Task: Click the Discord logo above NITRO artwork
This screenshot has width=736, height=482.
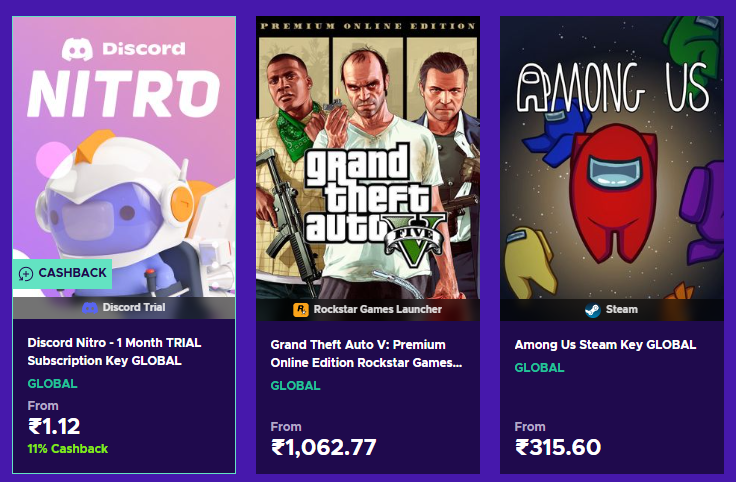Action: pyautogui.click(x=77, y=49)
